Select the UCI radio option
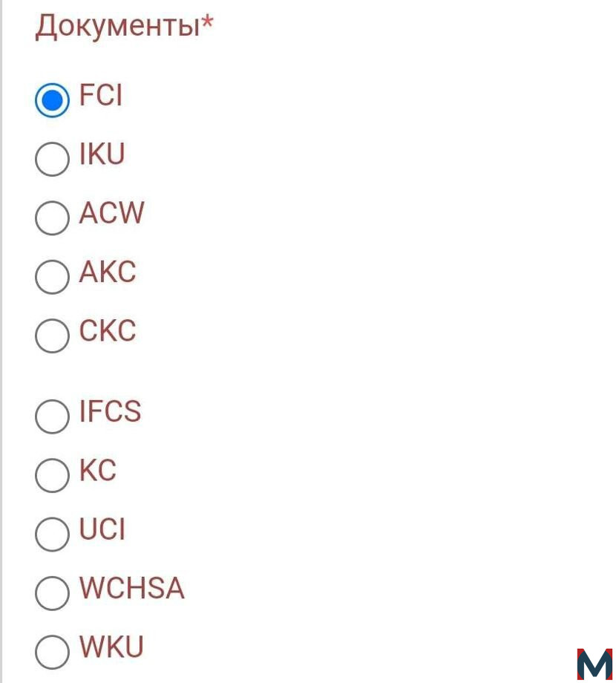The width and height of the screenshot is (616, 683). (x=52, y=534)
